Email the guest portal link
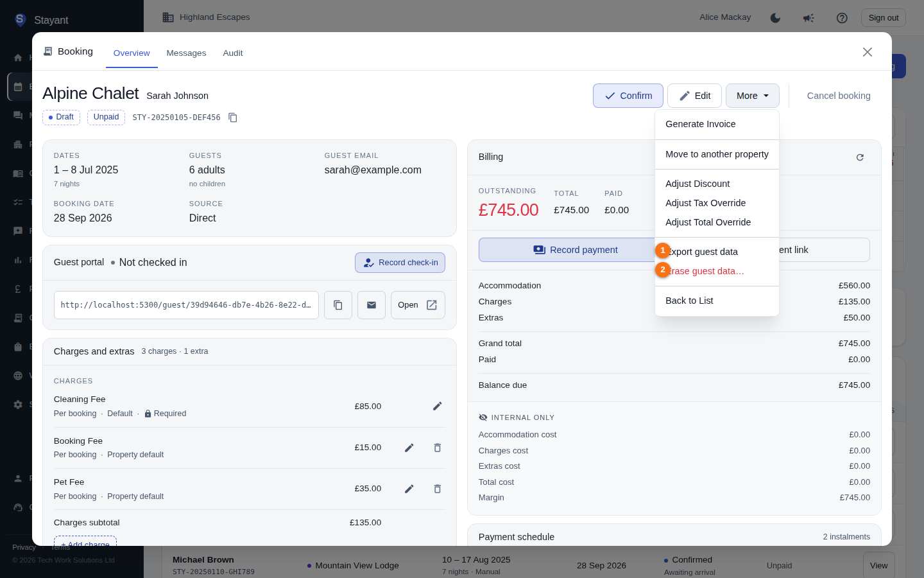Image resolution: width=924 pixels, height=578 pixels. (372, 305)
